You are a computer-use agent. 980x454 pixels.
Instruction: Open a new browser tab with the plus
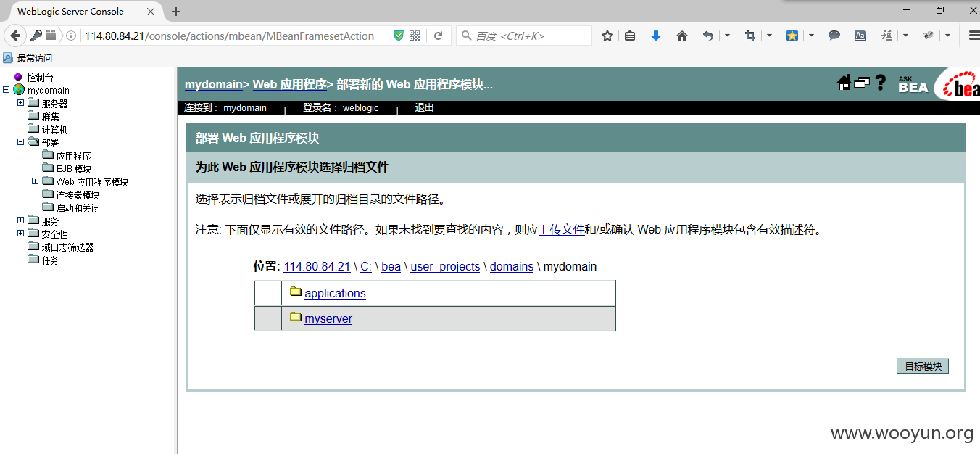coord(176,12)
